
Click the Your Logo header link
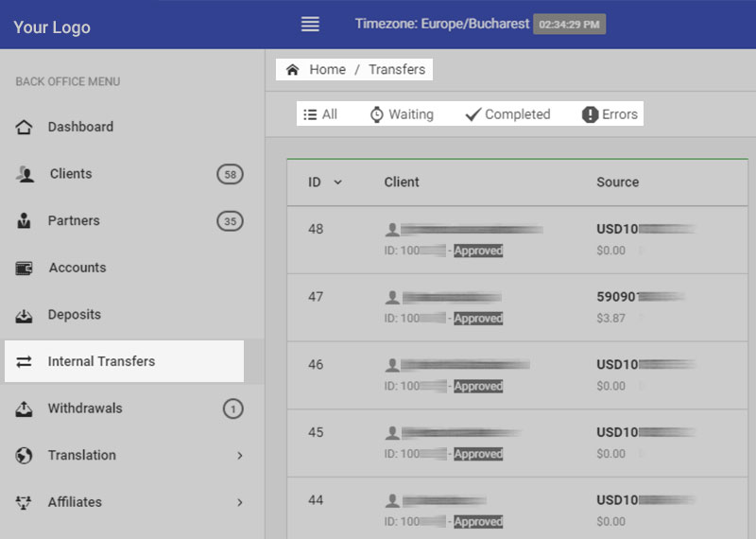point(52,26)
